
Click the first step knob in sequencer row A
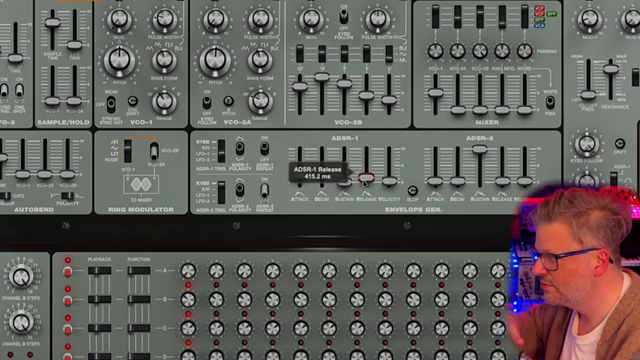click(188, 271)
